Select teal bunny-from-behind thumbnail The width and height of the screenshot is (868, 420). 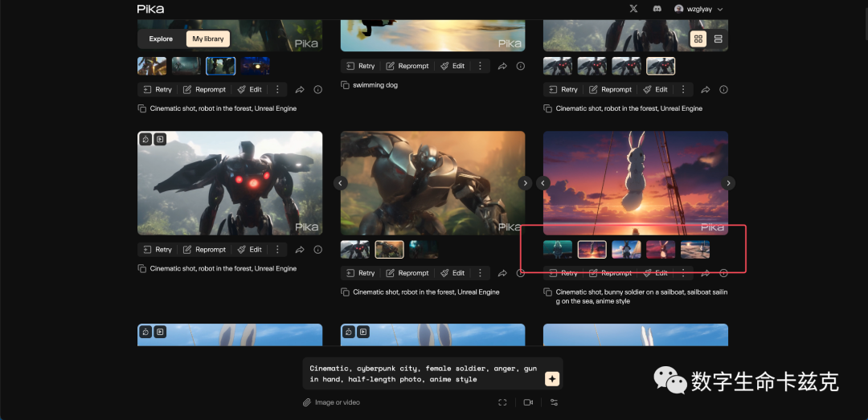(558, 250)
